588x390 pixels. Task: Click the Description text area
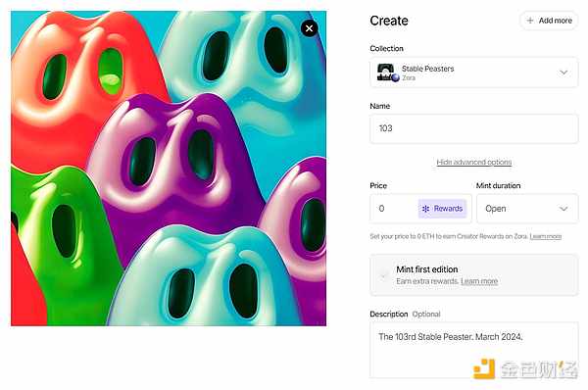click(474, 350)
